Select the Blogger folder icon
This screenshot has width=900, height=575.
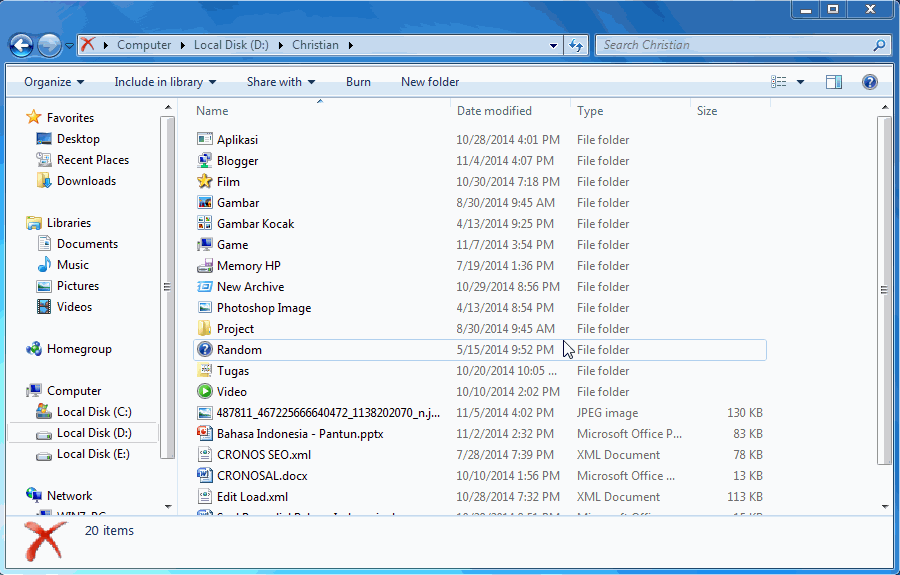(x=204, y=161)
